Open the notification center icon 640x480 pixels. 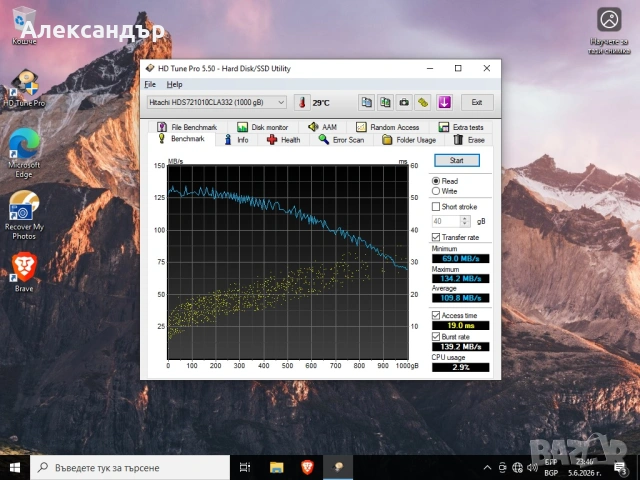click(620, 468)
